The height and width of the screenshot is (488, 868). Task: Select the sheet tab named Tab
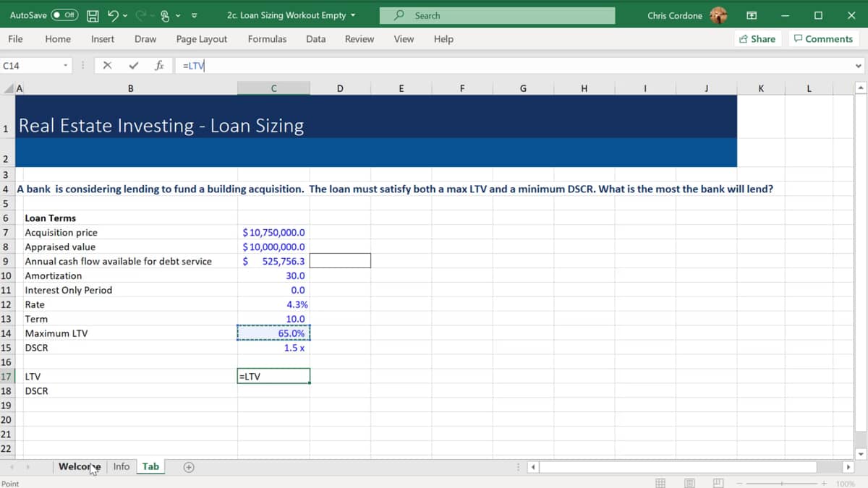(x=150, y=466)
